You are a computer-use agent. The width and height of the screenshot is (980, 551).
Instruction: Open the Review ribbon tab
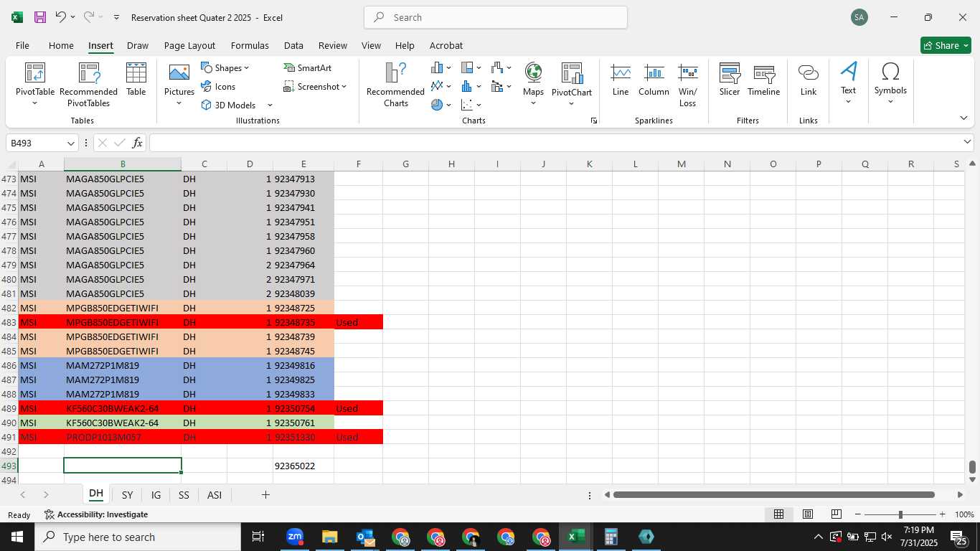(333, 45)
